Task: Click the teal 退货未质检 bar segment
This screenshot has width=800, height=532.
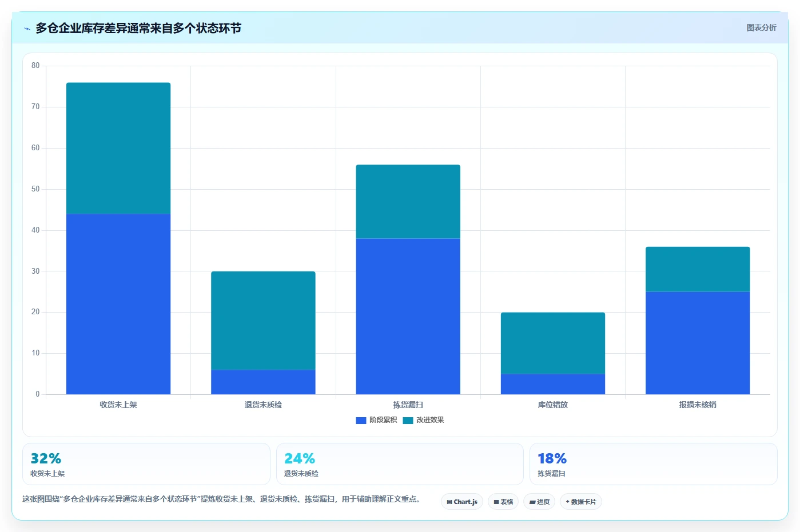Action: [263, 321]
